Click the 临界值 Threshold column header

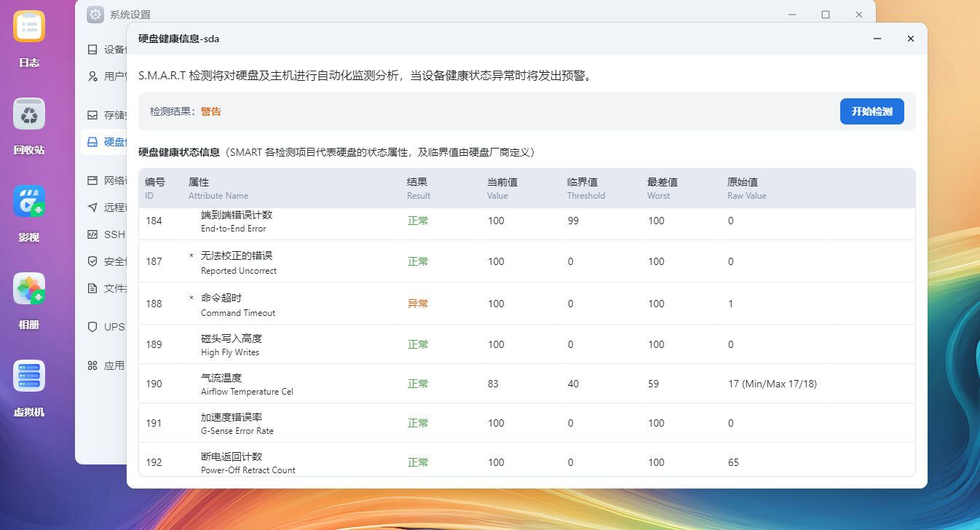click(x=586, y=189)
